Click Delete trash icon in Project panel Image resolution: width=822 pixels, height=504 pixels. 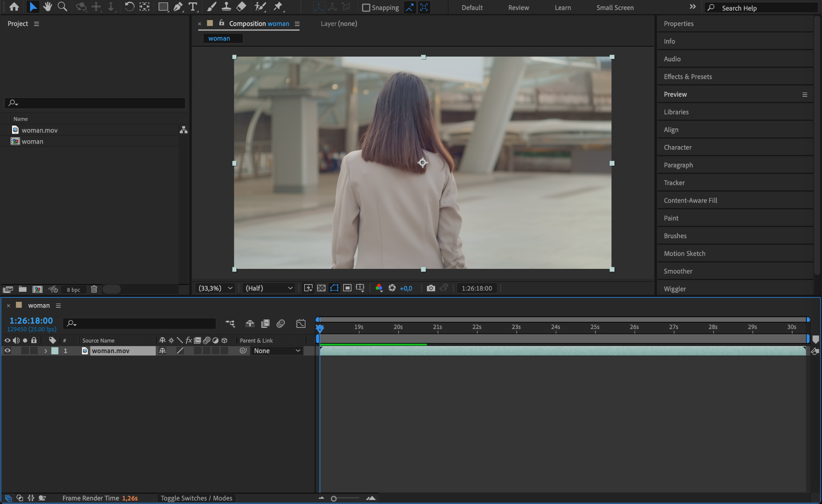pos(94,289)
